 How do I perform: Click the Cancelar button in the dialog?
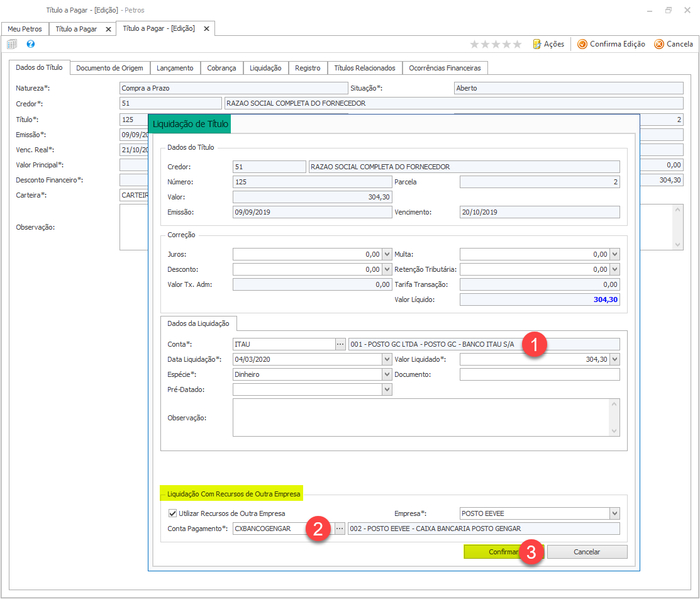click(x=587, y=552)
